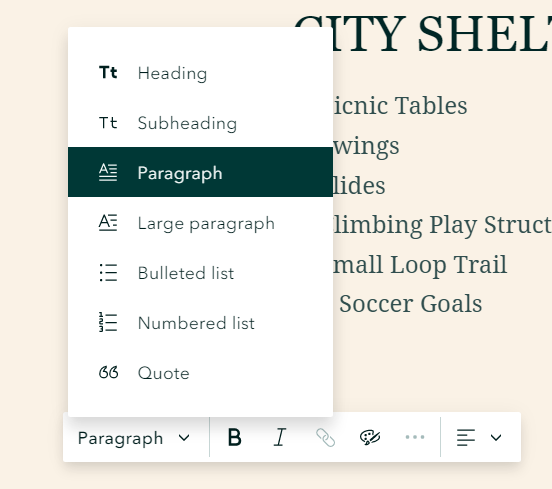Click the bold Tt Heading icon

tap(108, 73)
